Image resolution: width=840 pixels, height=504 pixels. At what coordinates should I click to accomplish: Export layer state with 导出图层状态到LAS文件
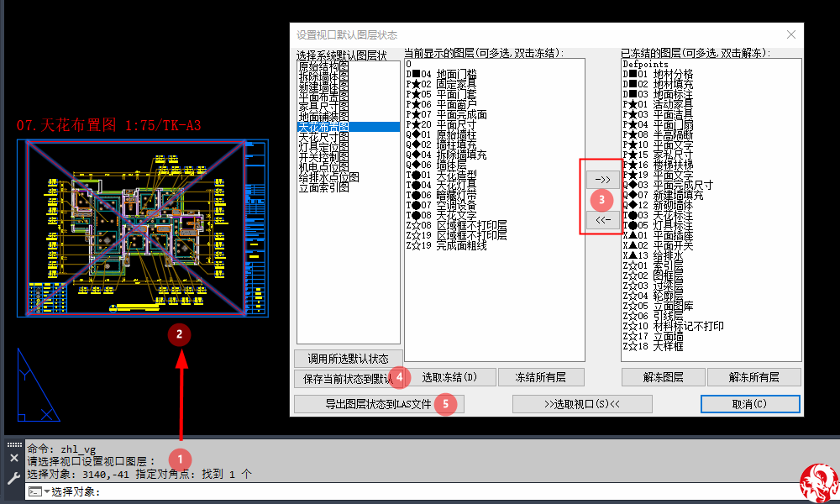pos(379,404)
